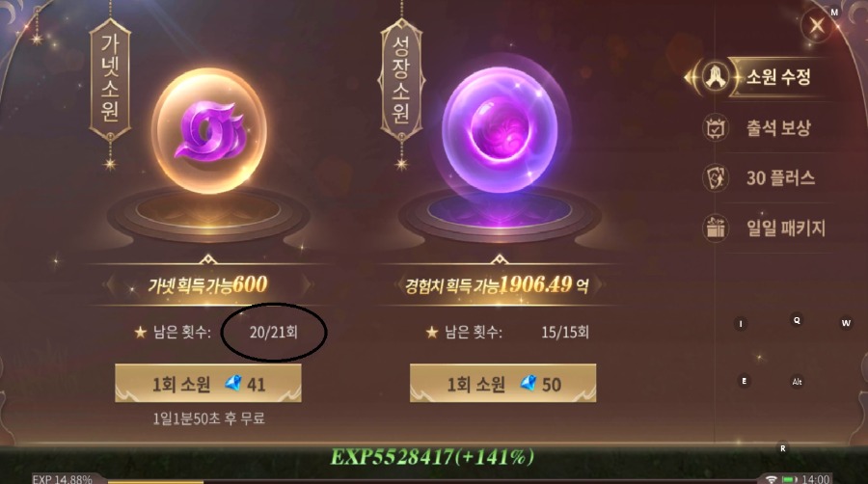This screenshot has height=484, width=868.
Task: Select the 30 플러스 menu entry
Action: [780, 177]
